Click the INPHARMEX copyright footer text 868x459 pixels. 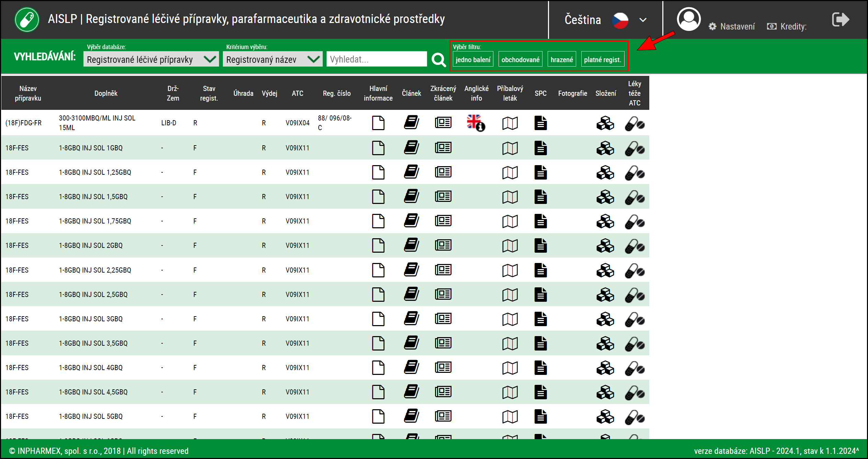click(99, 451)
